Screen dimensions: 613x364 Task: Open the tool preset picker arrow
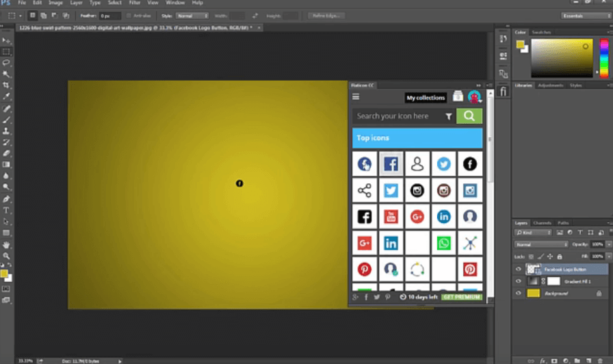coord(21,16)
